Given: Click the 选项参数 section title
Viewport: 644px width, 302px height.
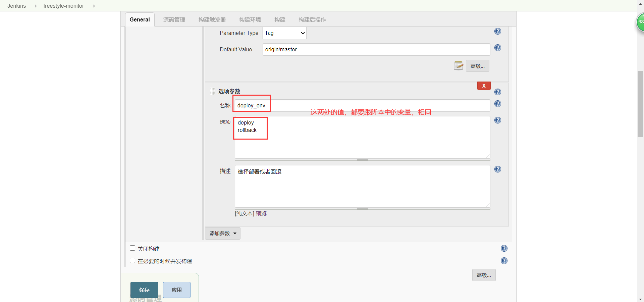Looking at the screenshot, I should point(229,91).
